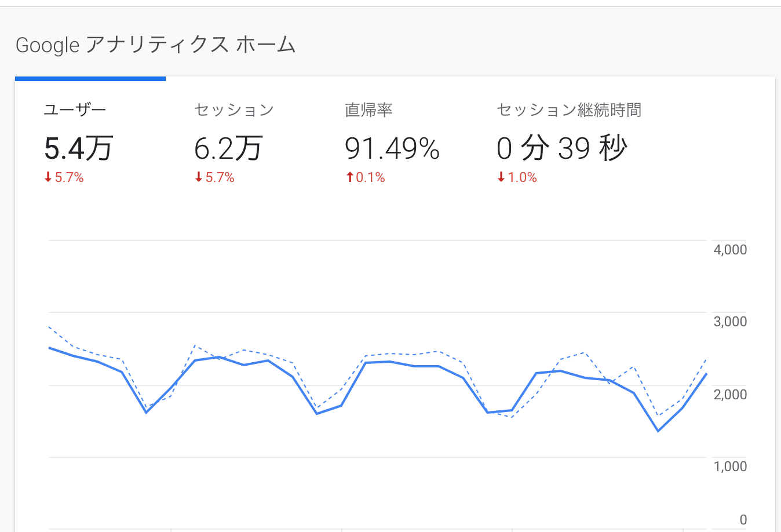Image resolution: width=781 pixels, height=532 pixels.
Task: Click the 5.4万 users value
Action: point(79,148)
